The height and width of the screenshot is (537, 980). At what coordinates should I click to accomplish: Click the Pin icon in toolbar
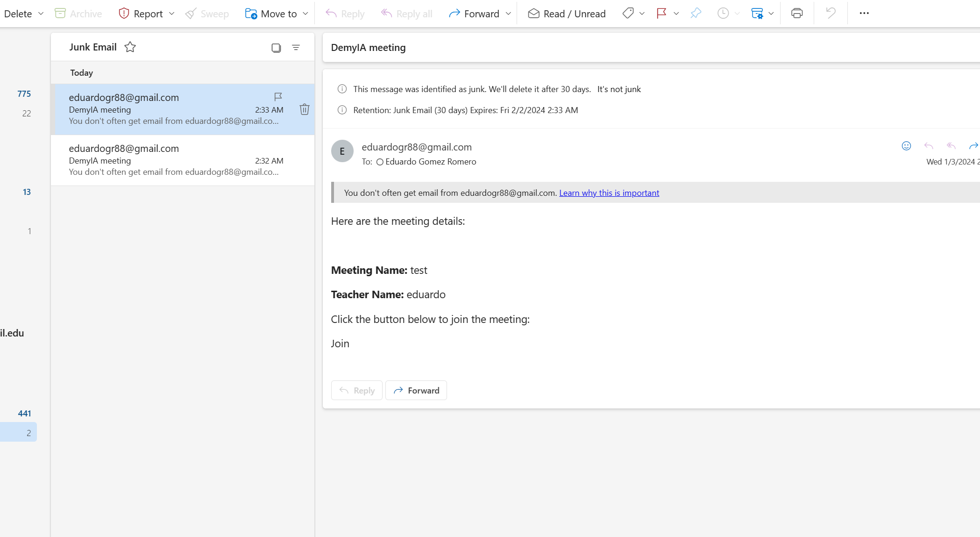[x=696, y=13]
